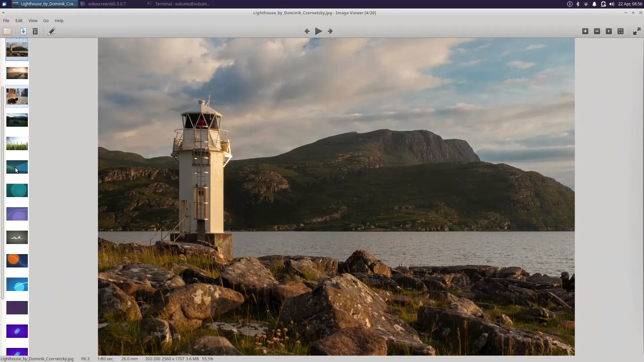Open the notification bell in the panel
Image resolution: width=644 pixels, height=362 pixels.
pos(594,4)
